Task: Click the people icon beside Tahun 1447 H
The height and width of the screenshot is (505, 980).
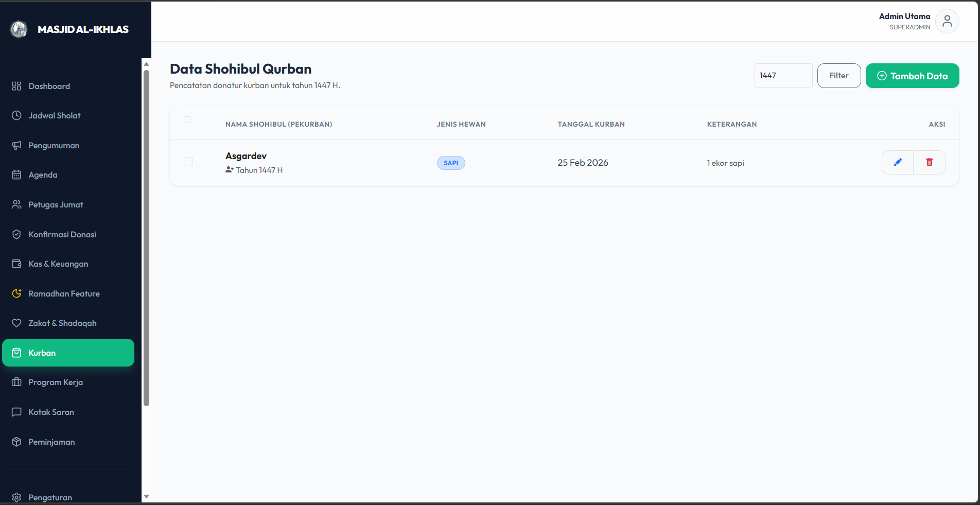Action: point(230,169)
